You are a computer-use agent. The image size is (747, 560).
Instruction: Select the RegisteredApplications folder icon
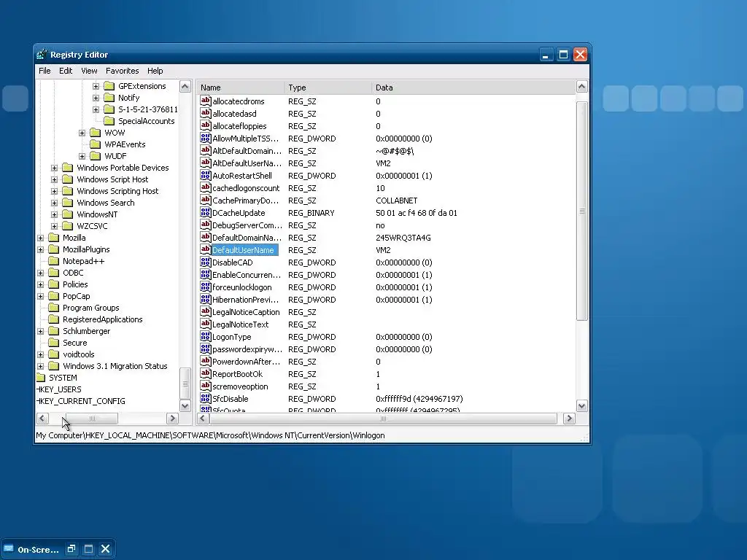[x=54, y=319]
